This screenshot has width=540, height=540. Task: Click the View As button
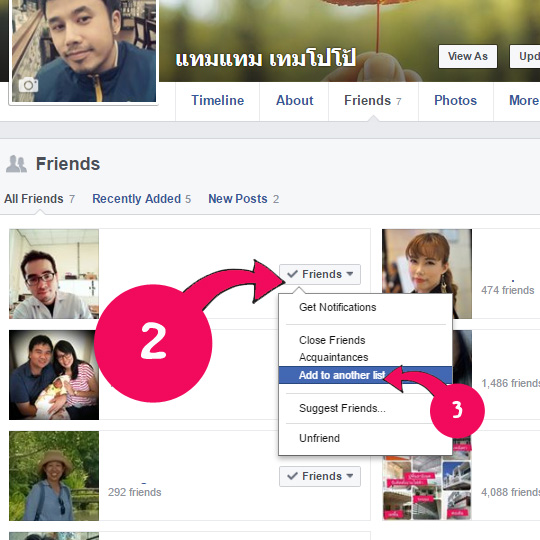pyautogui.click(x=468, y=56)
